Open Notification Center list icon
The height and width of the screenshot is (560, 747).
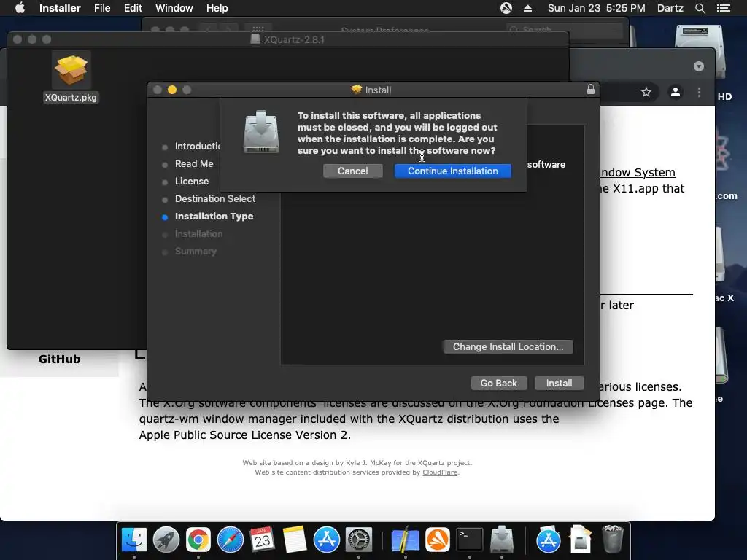tap(723, 8)
